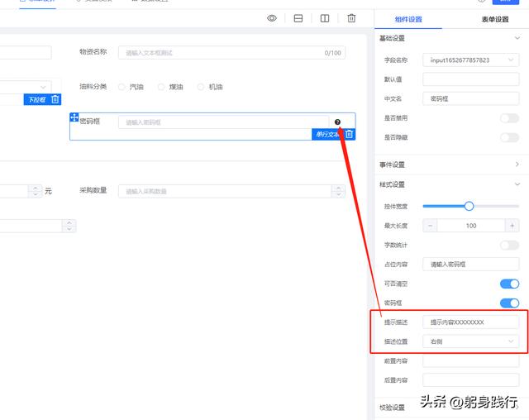The height and width of the screenshot is (420, 529).
Task: Click the 最大长度 value field showing 100
Action: [x=471, y=226]
